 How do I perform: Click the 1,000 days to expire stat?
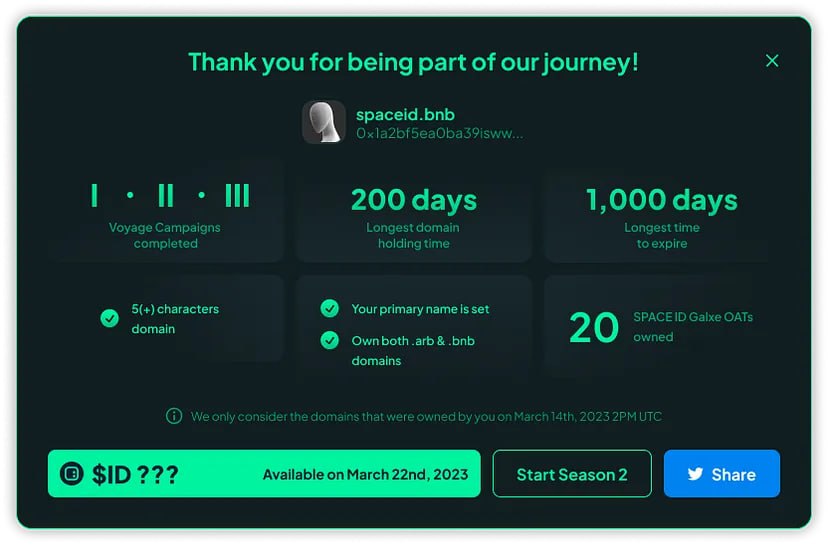pyautogui.click(x=661, y=199)
